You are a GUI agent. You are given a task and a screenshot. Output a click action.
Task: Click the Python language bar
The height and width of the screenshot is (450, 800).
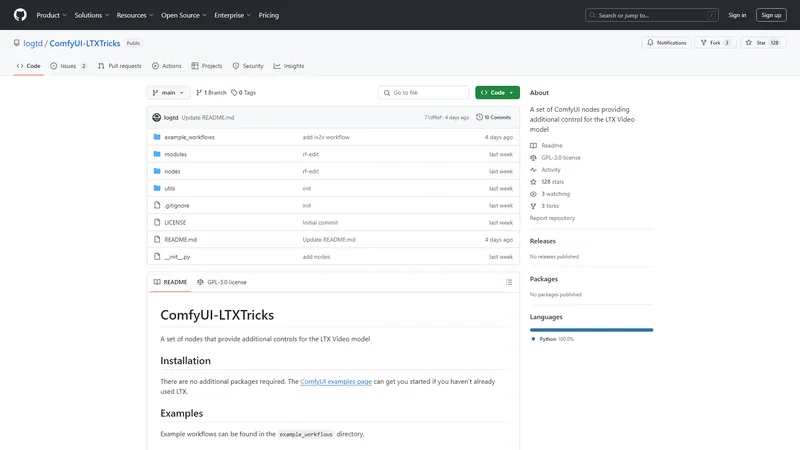(x=591, y=330)
